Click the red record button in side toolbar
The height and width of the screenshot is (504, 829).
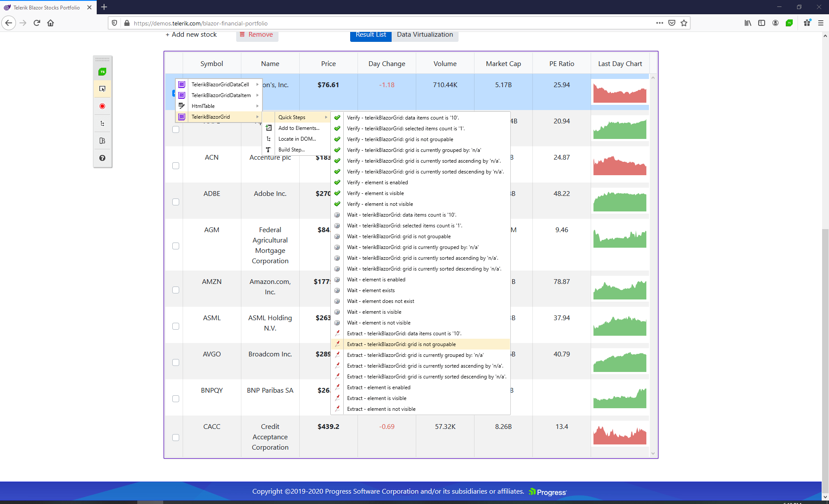point(102,106)
